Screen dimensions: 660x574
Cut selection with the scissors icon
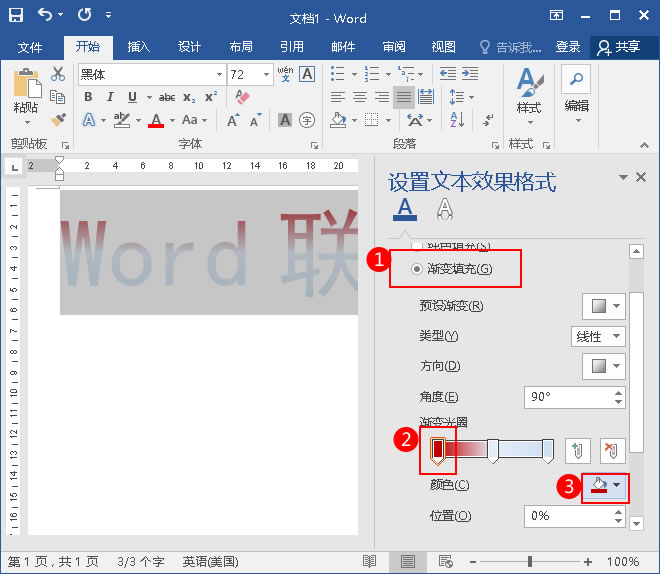58,74
